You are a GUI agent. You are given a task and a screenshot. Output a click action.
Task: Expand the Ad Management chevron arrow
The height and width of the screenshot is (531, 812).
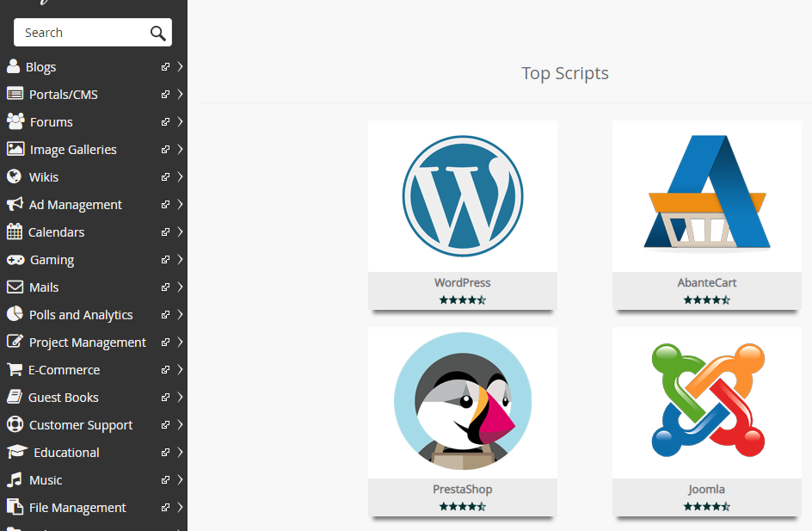[x=180, y=204]
